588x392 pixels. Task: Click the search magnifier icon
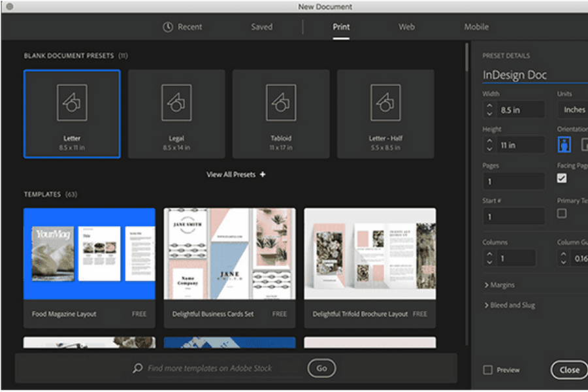[138, 368]
